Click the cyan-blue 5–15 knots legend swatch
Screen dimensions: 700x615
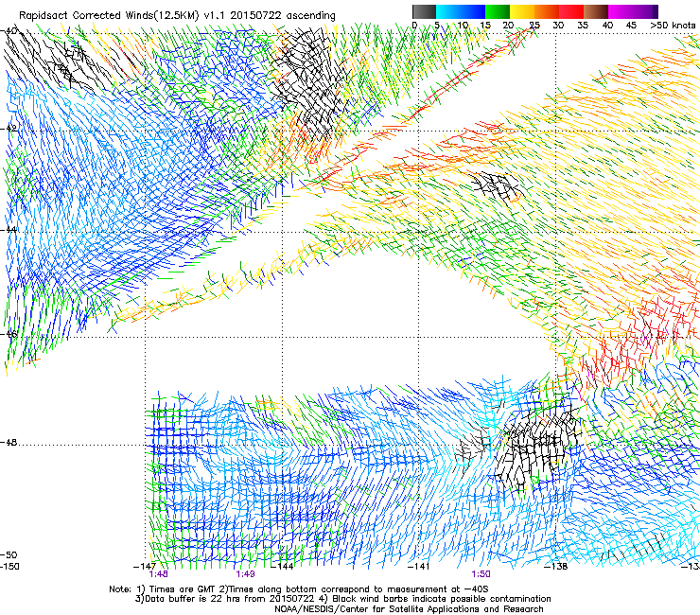tap(461, 11)
